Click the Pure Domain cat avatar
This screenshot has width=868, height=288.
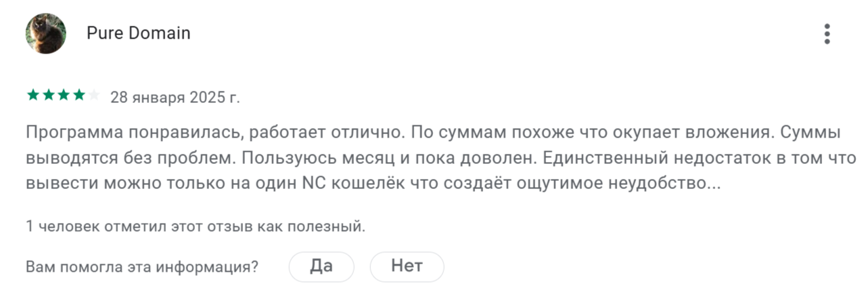pyautogui.click(x=46, y=33)
